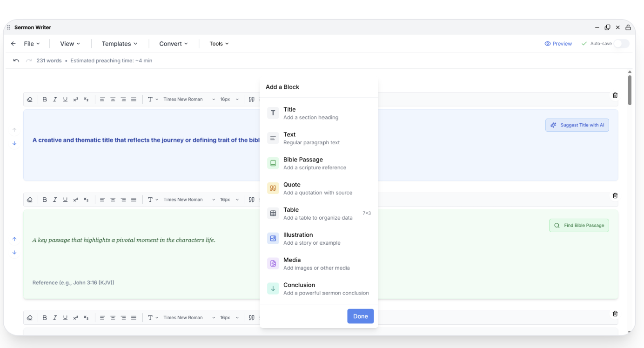644x348 pixels.
Task: Click the Suggest Title with AI button
Action: pyautogui.click(x=577, y=125)
